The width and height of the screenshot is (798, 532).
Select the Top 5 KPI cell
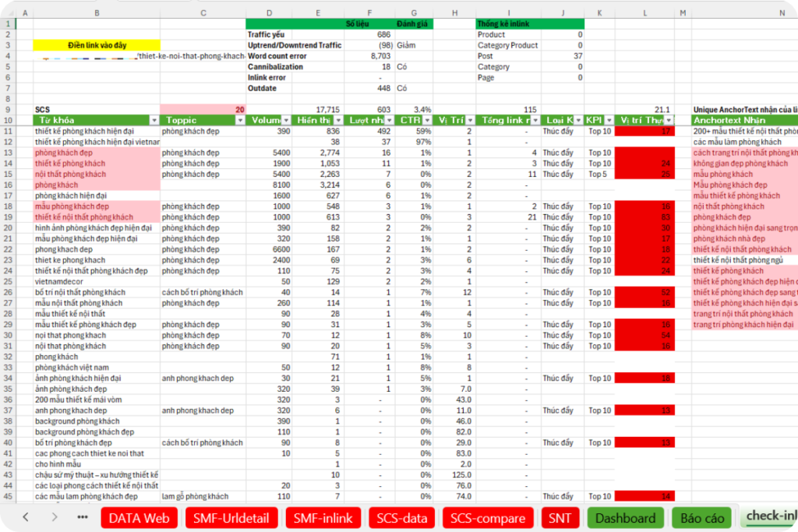(599, 174)
